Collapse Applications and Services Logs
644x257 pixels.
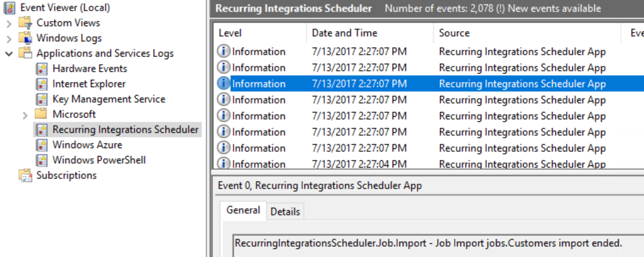pyautogui.click(x=9, y=54)
